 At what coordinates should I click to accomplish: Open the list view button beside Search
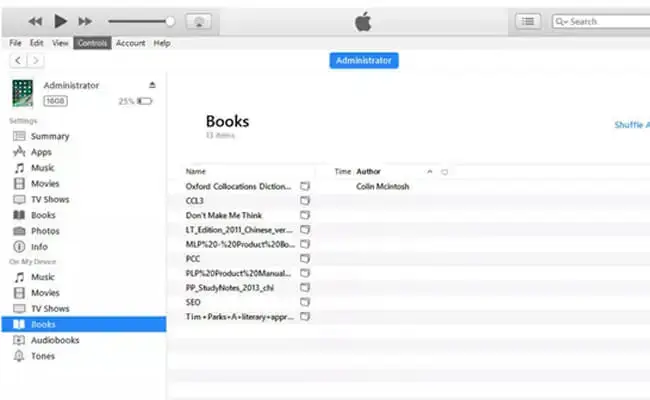(527, 21)
